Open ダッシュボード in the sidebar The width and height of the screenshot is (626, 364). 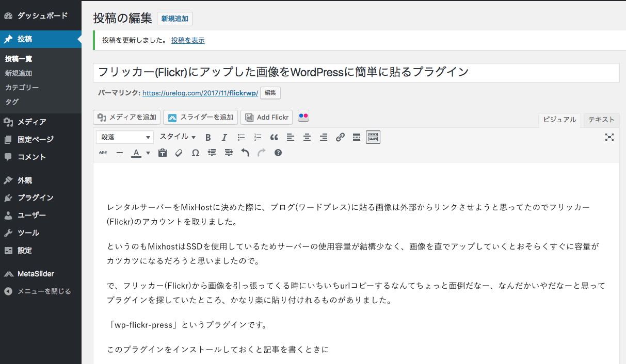[41, 15]
